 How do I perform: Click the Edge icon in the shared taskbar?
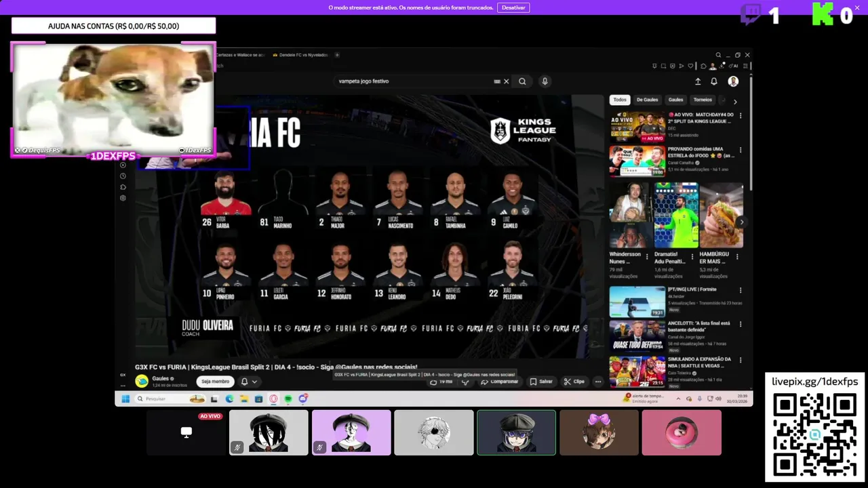[x=229, y=399]
